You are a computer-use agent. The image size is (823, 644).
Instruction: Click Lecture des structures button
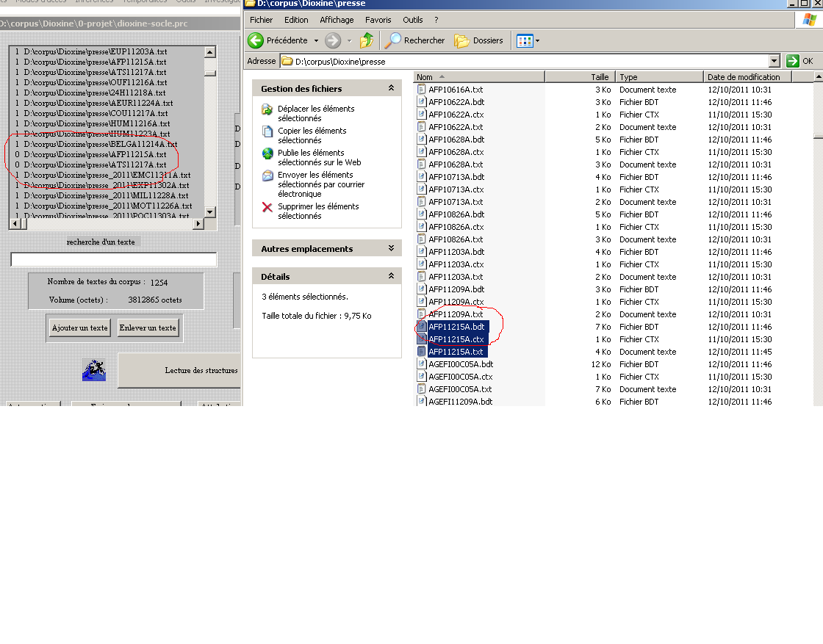(x=179, y=370)
